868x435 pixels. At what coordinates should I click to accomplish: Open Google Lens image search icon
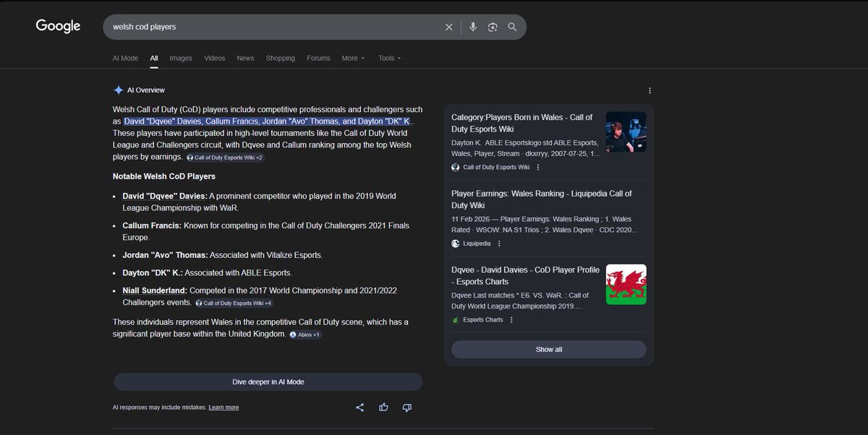pyautogui.click(x=493, y=27)
